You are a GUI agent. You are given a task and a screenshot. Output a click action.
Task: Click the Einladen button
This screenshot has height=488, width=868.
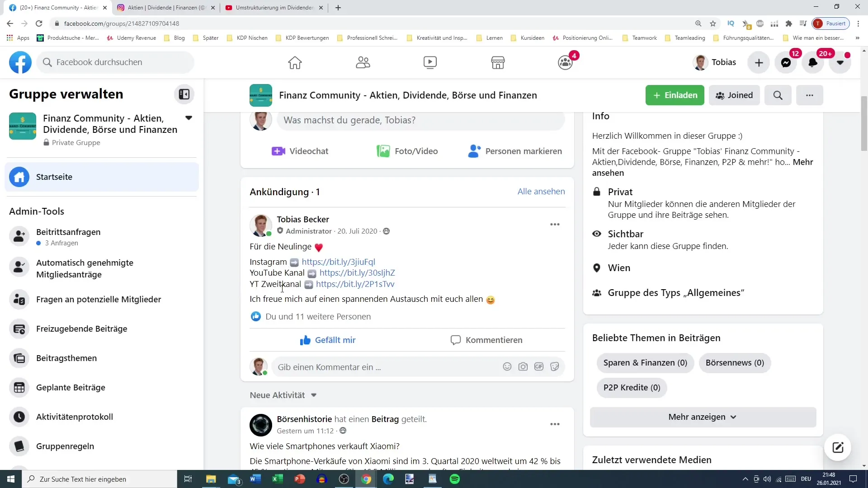point(675,95)
